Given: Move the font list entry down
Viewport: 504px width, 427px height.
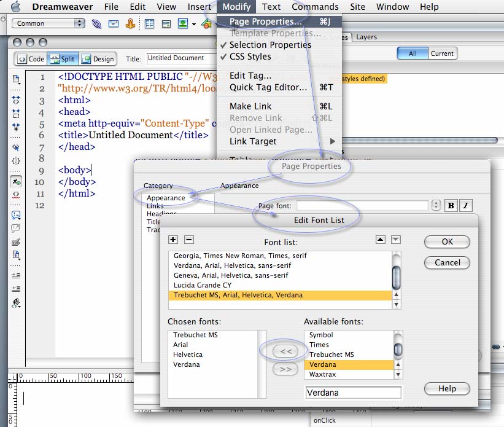Looking at the screenshot, I should tap(396, 240).
